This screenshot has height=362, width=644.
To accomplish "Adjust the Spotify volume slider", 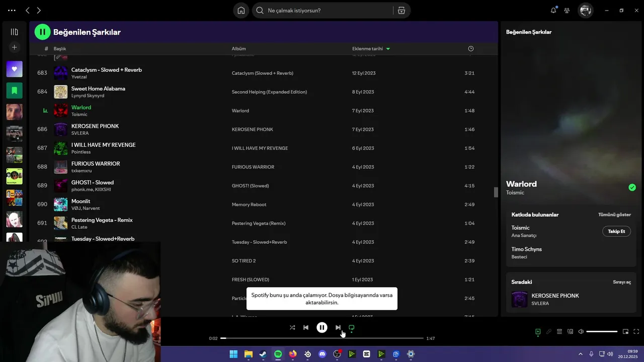I will click(x=602, y=331).
